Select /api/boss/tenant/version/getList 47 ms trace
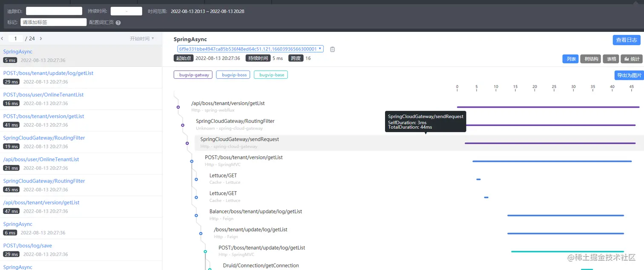The height and width of the screenshot is (270, 644). [81, 207]
